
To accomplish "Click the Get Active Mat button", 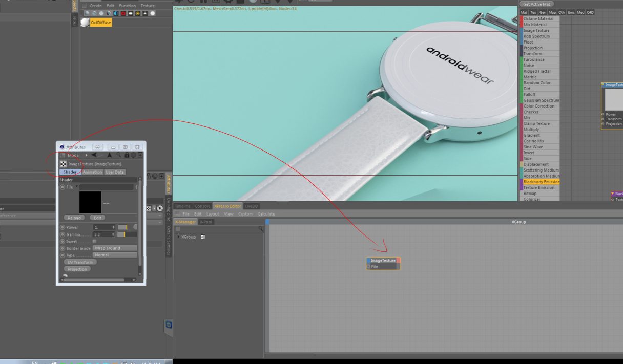I will click(x=536, y=4).
